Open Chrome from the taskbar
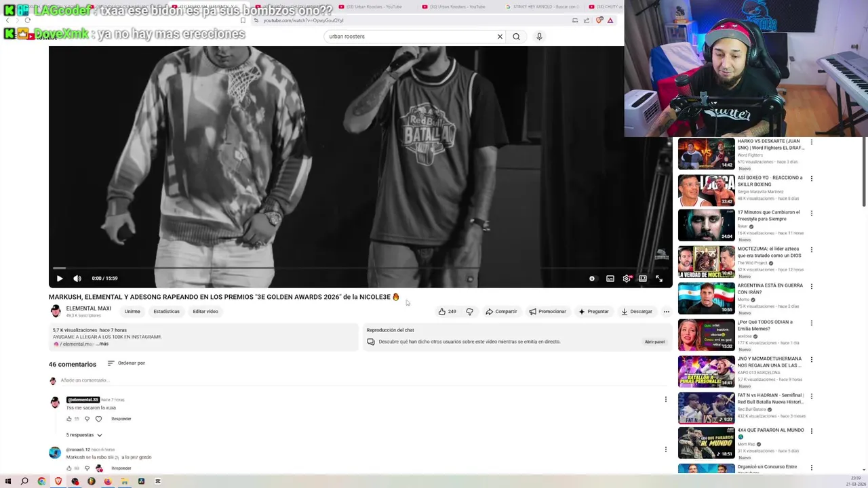The height and width of the screenshot is (488, 868). [x=41, y=481]
